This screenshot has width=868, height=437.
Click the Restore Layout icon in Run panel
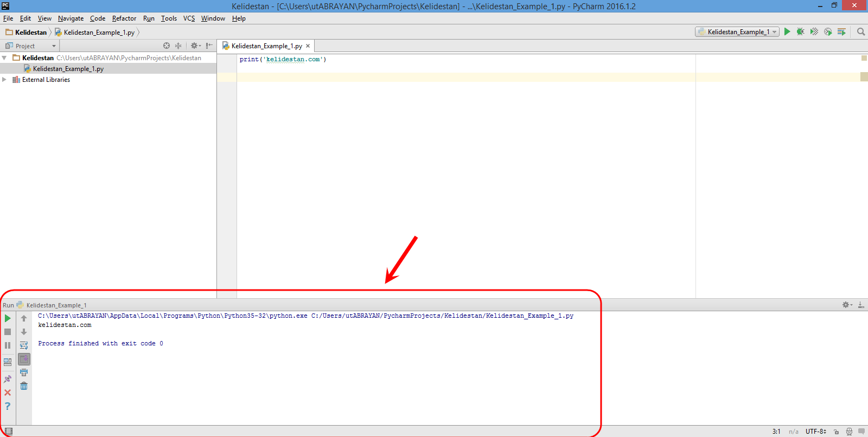pyautogui.click(x=8, y=362)
